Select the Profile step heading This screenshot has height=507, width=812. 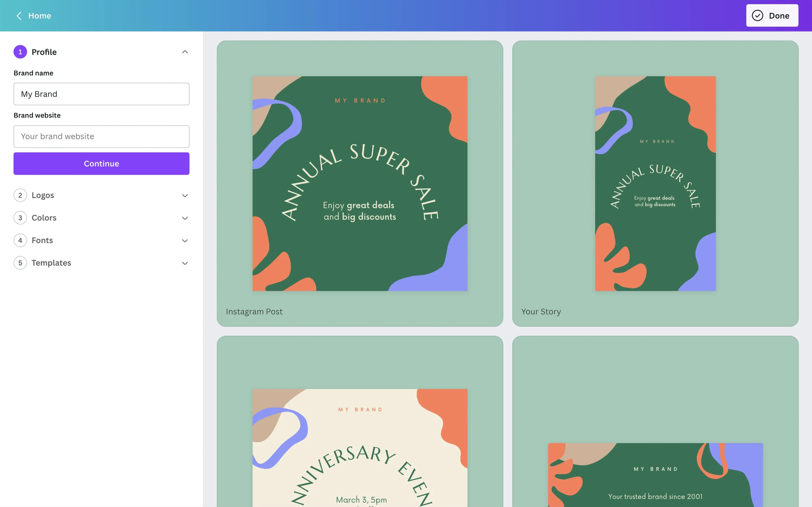click(44, 52)
